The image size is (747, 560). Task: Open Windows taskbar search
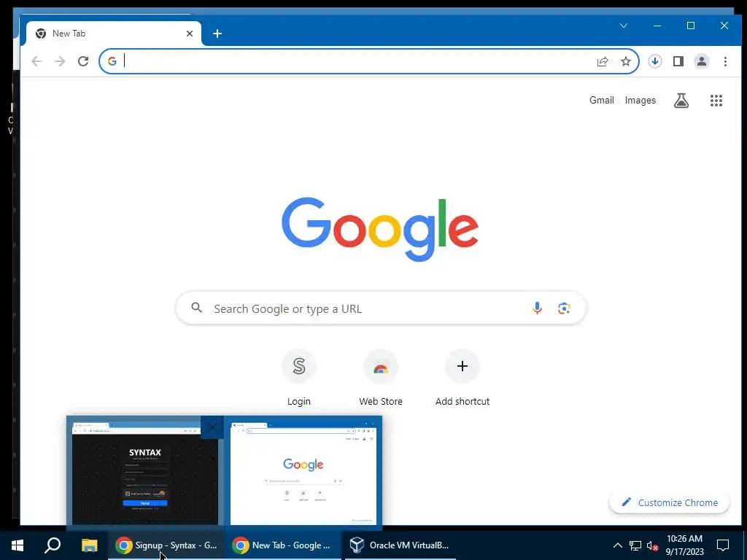tap(53, 545)
